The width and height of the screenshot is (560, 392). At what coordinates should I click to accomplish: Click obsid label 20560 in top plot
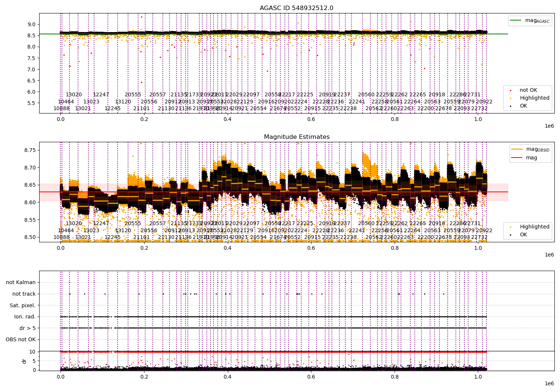point(366,95)
